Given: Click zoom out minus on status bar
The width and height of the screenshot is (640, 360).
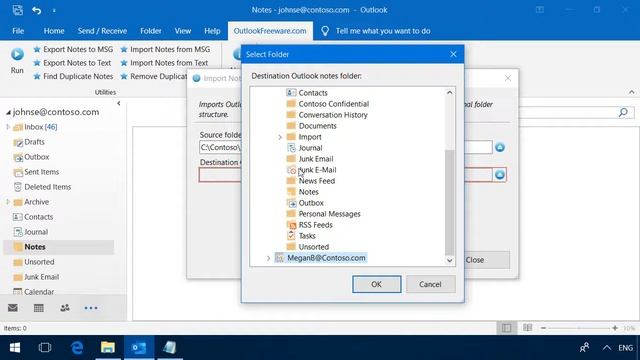Looking at the screenshot, I should (x=543, y=328).
